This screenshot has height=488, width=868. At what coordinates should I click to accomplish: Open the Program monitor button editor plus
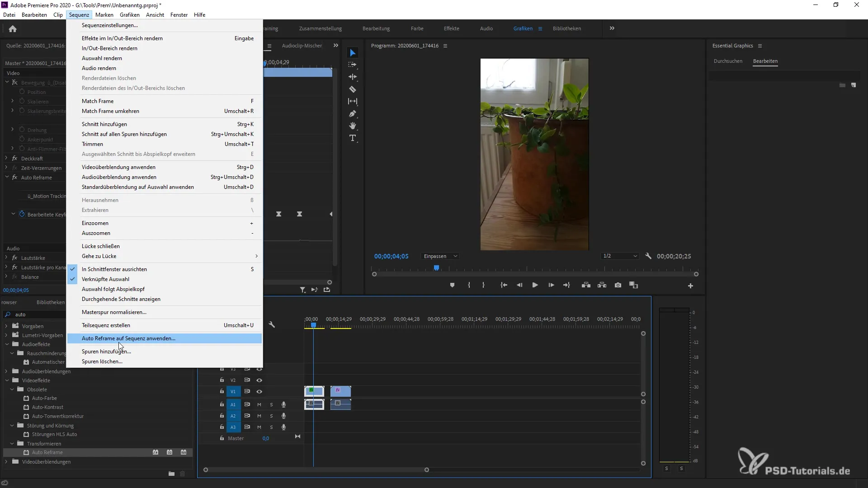(690, 286)
